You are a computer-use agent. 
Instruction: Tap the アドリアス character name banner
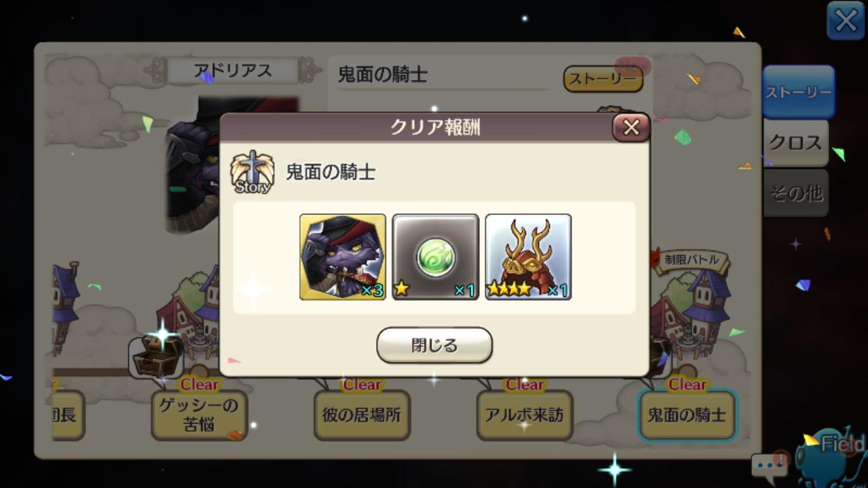(x=233, y=71)
